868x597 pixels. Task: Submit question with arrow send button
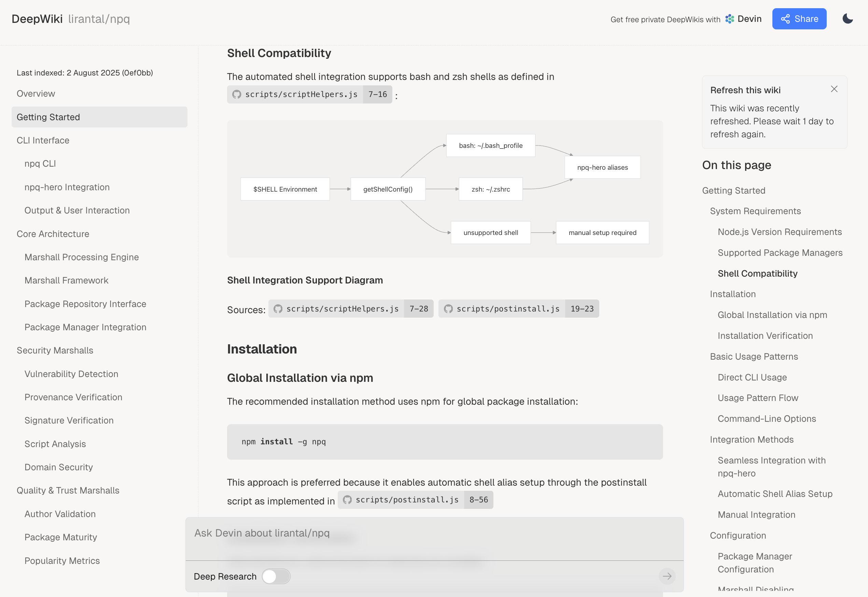pos(667,576)
